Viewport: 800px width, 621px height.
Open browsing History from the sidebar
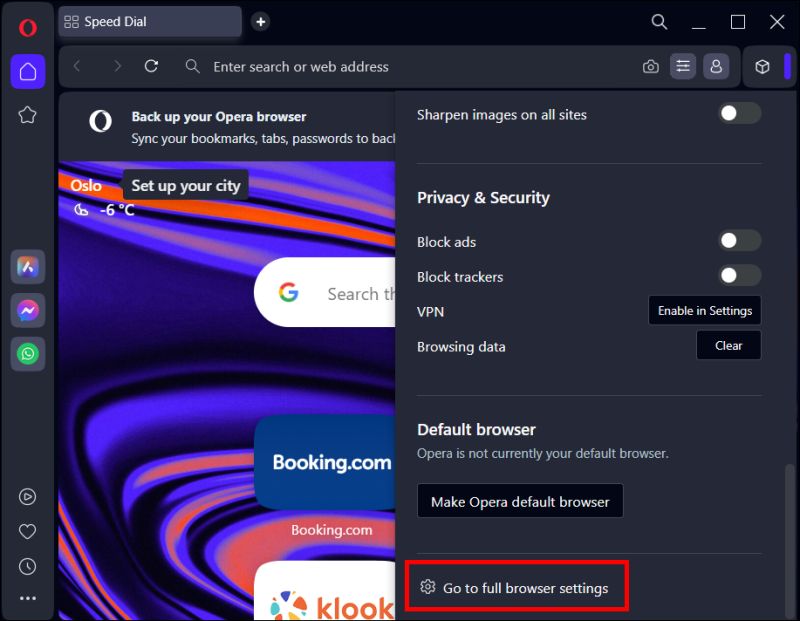(x=27, y=566)
